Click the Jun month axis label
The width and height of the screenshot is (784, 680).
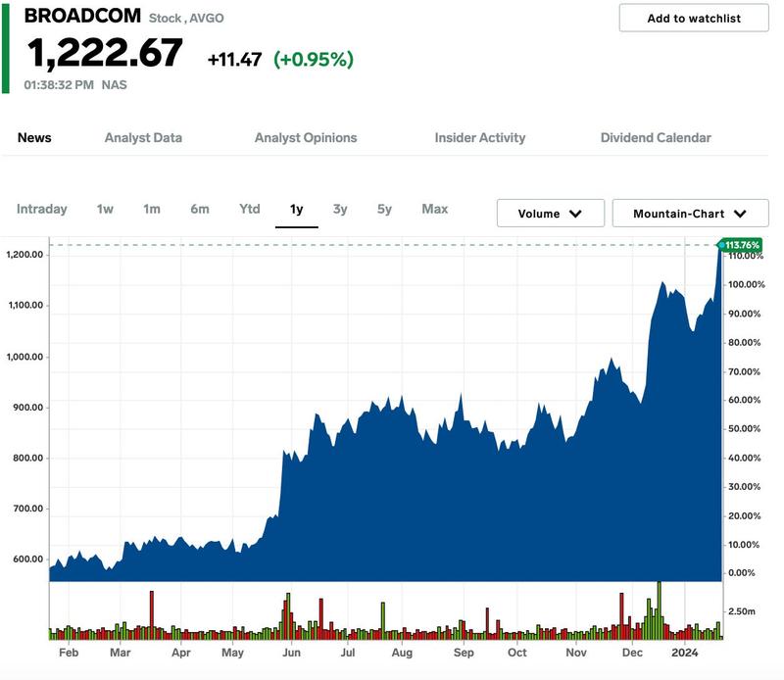[291, 653]
